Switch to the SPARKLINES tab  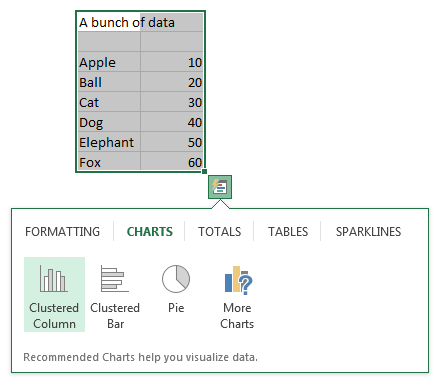pos(368,231)
